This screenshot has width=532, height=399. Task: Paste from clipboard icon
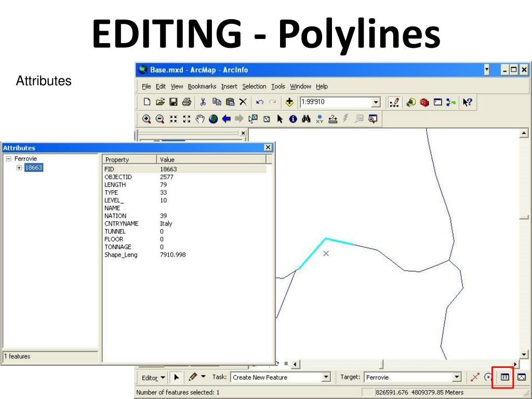(x=230, y=102)
